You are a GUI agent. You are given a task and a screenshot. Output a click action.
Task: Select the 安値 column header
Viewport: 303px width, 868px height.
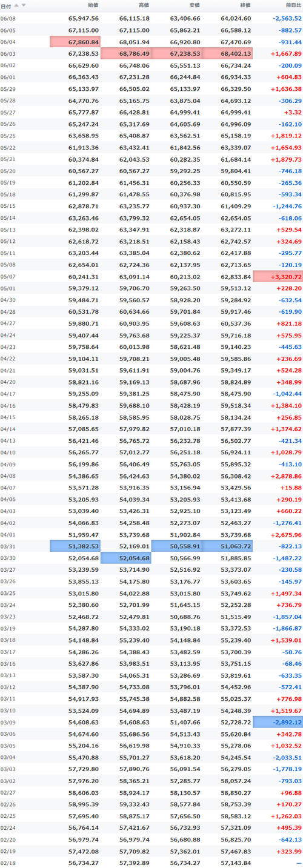(195, 5)
